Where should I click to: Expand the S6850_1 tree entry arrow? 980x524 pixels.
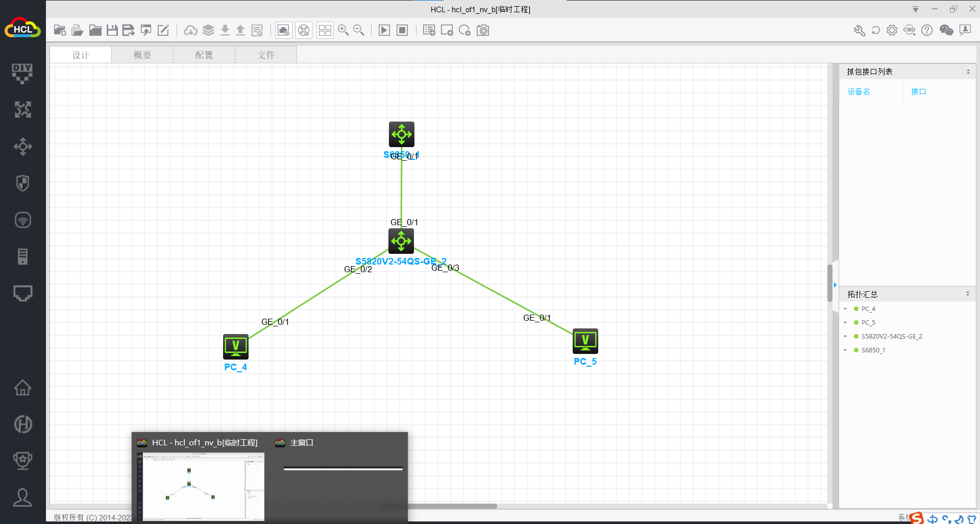(x=846, y=350)
